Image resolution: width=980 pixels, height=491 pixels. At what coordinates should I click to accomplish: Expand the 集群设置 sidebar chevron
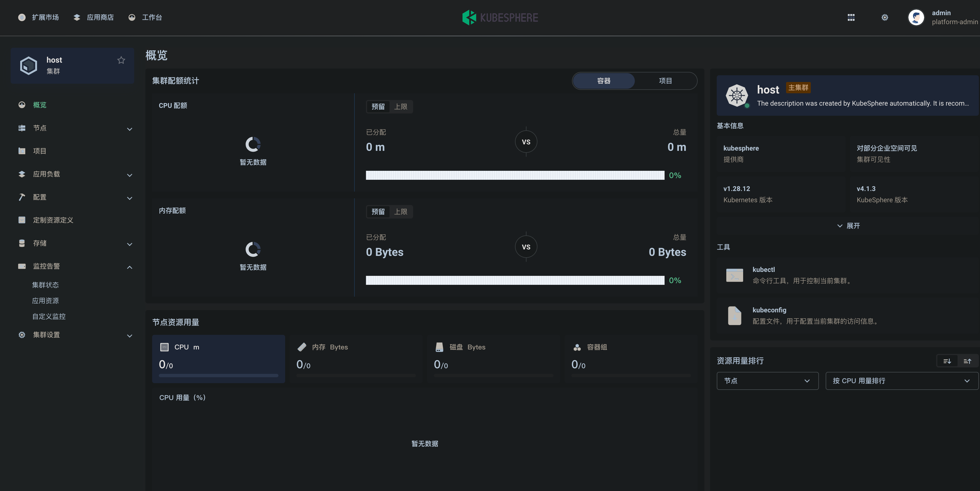point(130,336)
